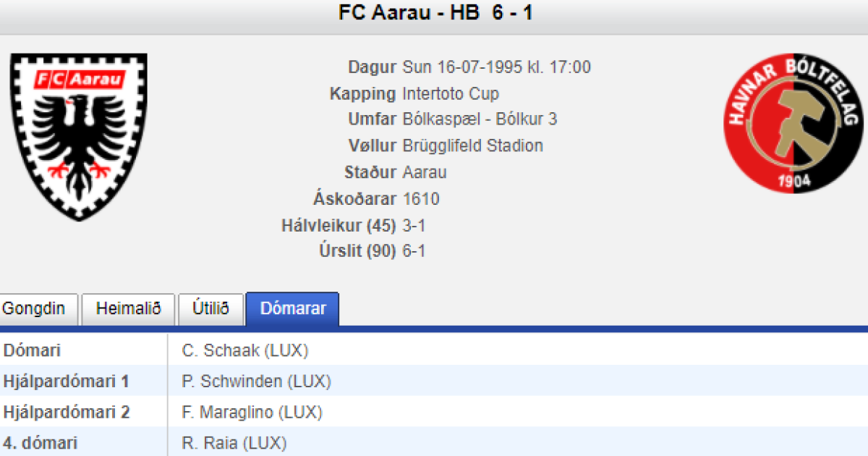The width and height of the screenshot is (868, 456).
Task: Click the Dómari row label
Action: (x=33, y=351)
